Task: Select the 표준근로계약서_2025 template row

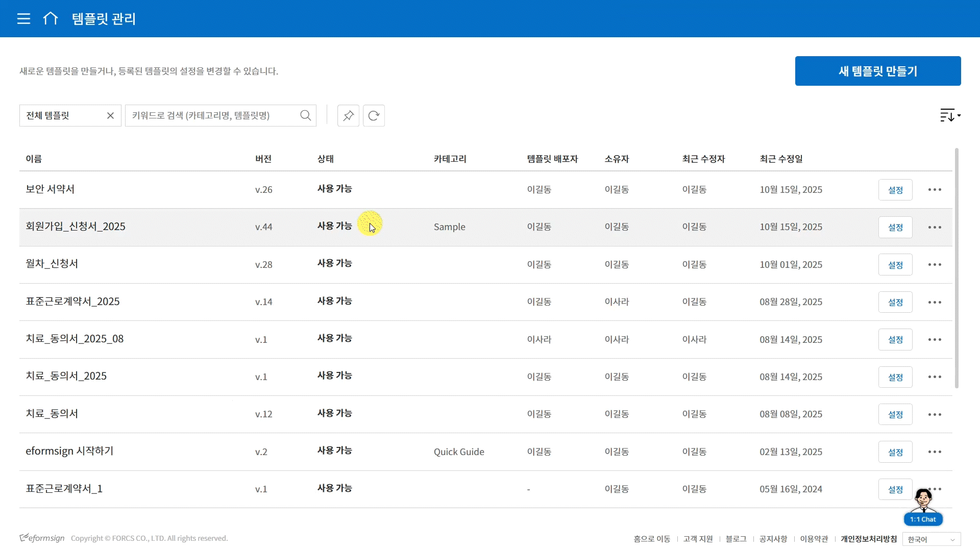Action: pyautogui.click(x=72, y=302)
